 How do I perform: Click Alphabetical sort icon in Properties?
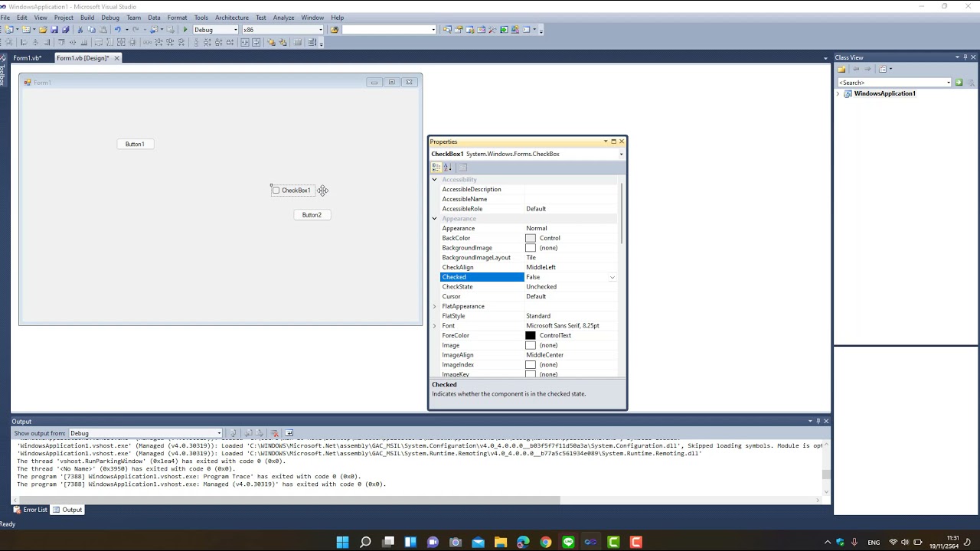tap(448, 167)
